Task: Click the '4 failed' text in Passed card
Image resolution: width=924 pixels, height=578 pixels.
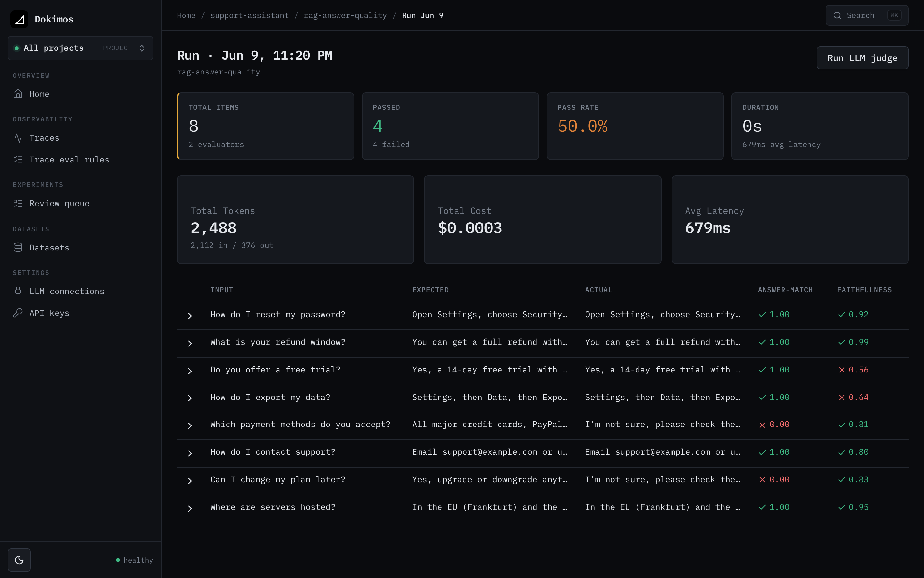Action: (x=391, y=144)
